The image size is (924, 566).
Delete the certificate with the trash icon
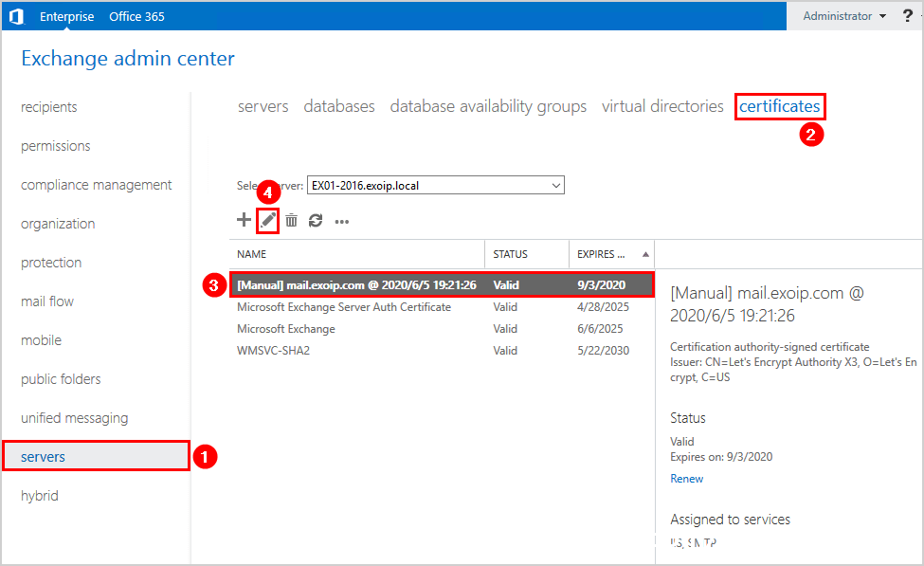coord(291,221)
